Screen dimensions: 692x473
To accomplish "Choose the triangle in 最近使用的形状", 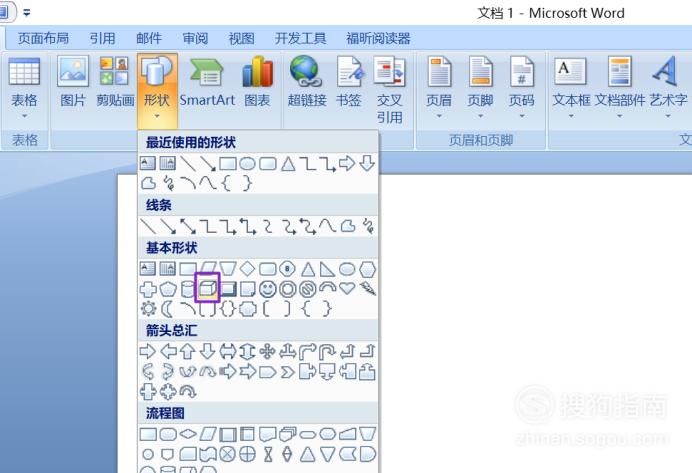I will (x=288, y=164).
